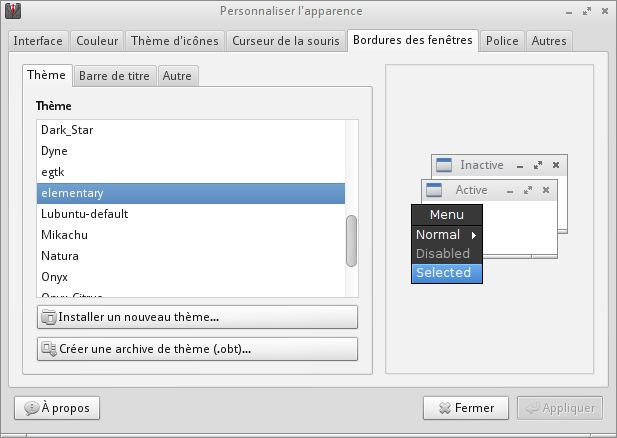Click the application icon in title bar
Image resolution: width=617 pixels, height=438 pixels.
13,11
